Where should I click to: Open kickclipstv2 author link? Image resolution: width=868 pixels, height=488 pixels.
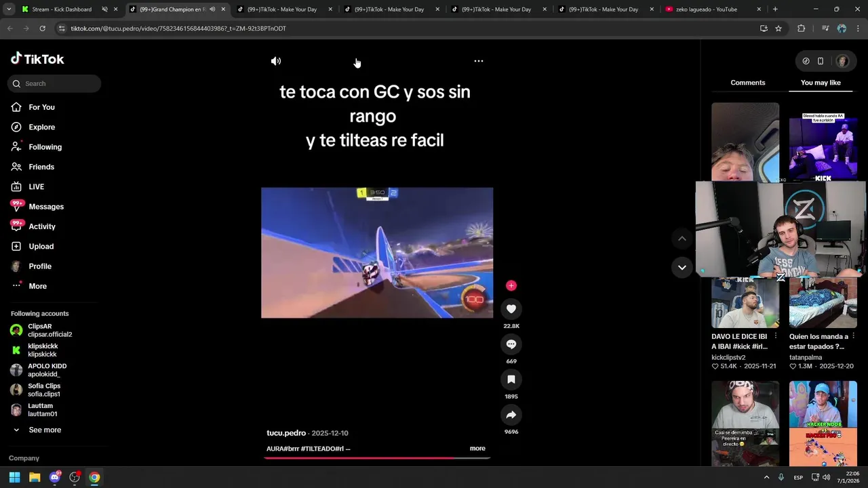[728, 357]
